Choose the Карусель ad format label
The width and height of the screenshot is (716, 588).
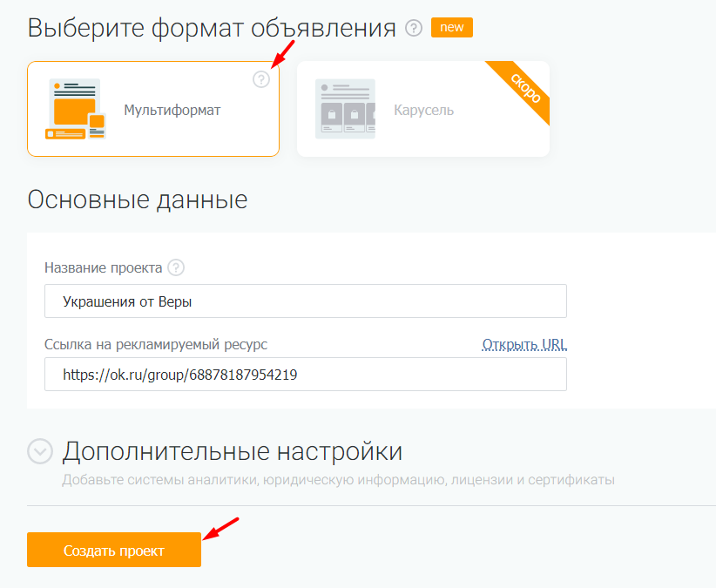[423, 111]
